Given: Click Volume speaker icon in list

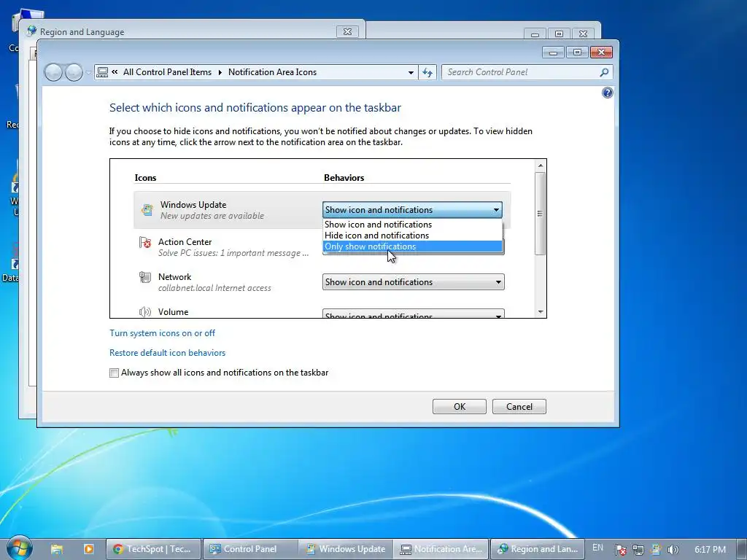Looking at the screenshot, I should [x=145, y=312].
